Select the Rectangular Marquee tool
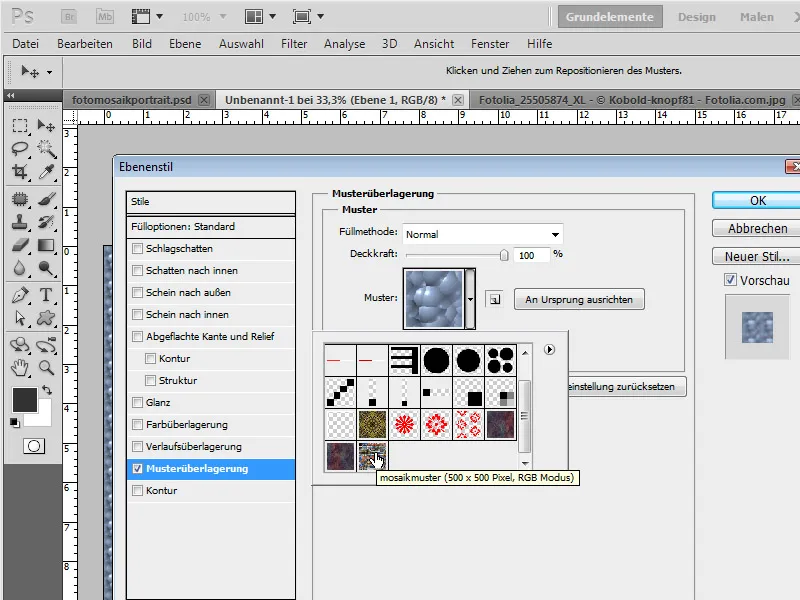The image size is (800, 600). pos(20,126)
